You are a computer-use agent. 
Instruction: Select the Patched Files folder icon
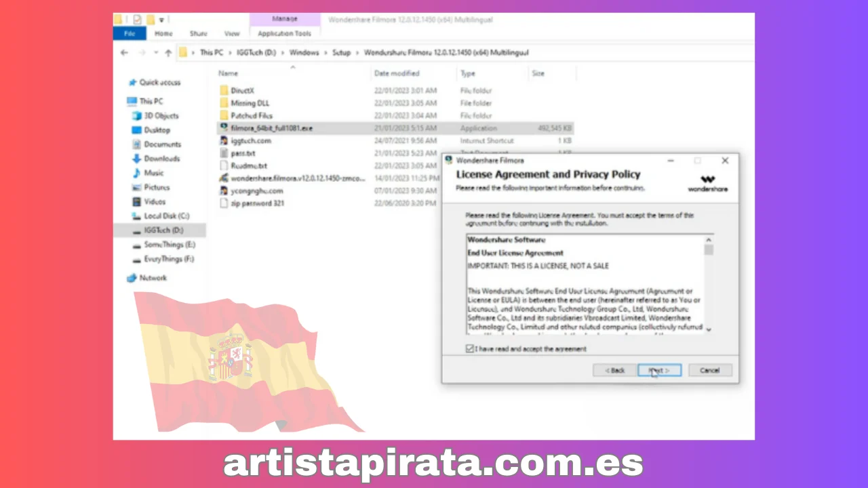[224, 116]
